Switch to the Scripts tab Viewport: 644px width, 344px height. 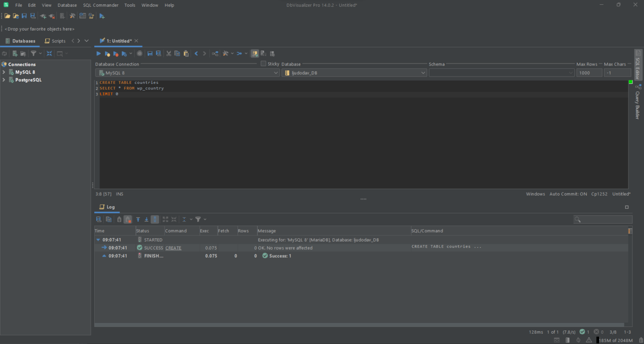(x=55, y=41)
